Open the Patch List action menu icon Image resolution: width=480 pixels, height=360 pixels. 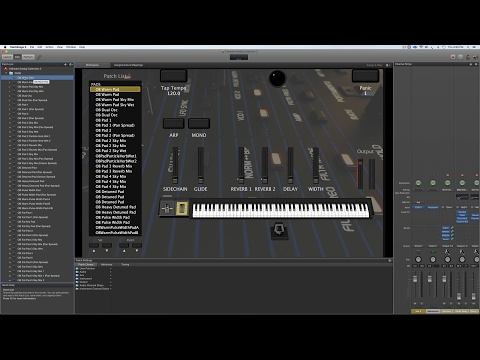[x=71, y=64]
